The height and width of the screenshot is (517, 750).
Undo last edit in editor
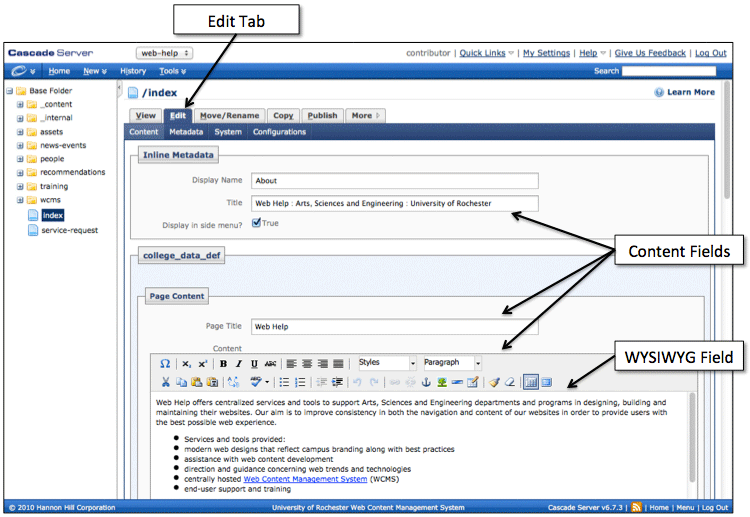click(x=358, y=382)
